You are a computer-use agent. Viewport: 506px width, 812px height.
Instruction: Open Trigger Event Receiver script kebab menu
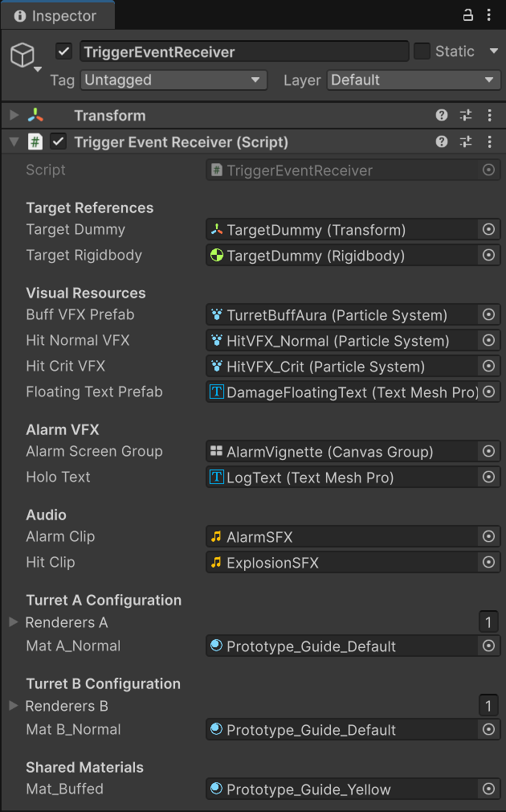pyautogui.click(x=490, y=142)
